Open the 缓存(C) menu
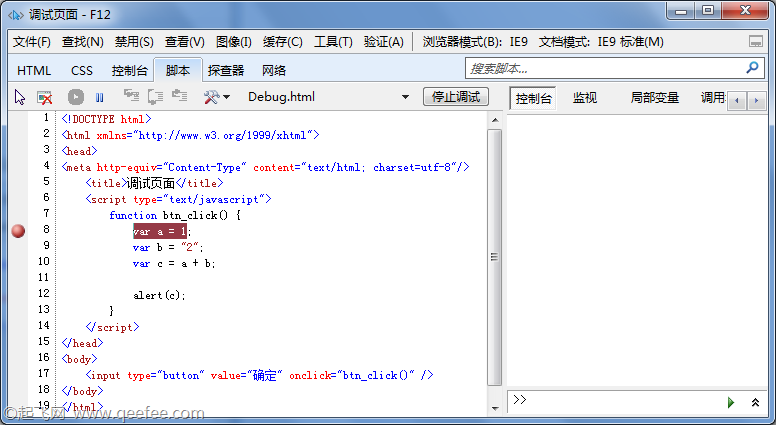 point(283,42)
